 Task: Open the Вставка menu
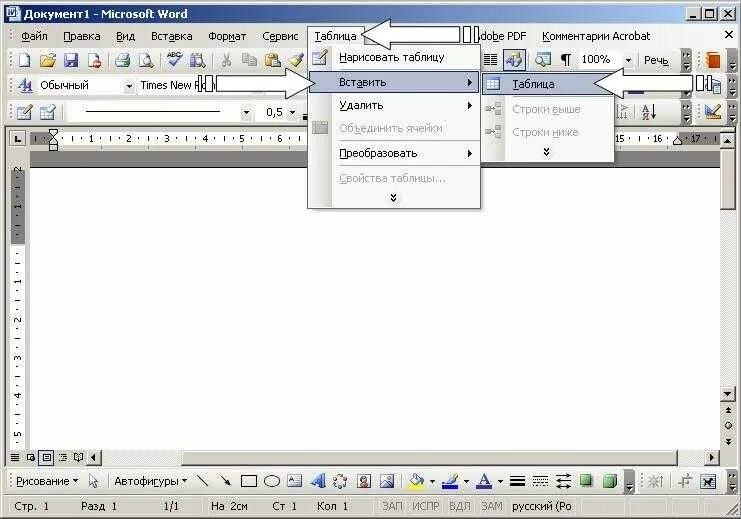click(171, 36)
